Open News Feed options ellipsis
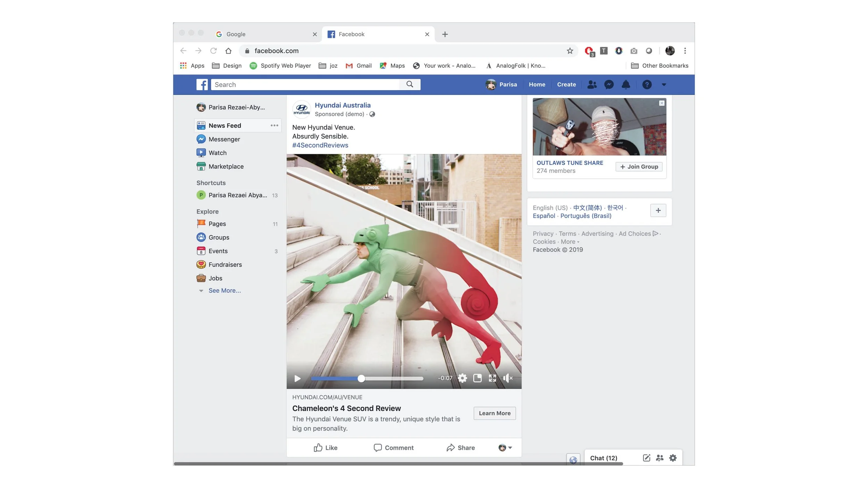Image resolution: width=868 pixels, height=488 pixels. 274,125
